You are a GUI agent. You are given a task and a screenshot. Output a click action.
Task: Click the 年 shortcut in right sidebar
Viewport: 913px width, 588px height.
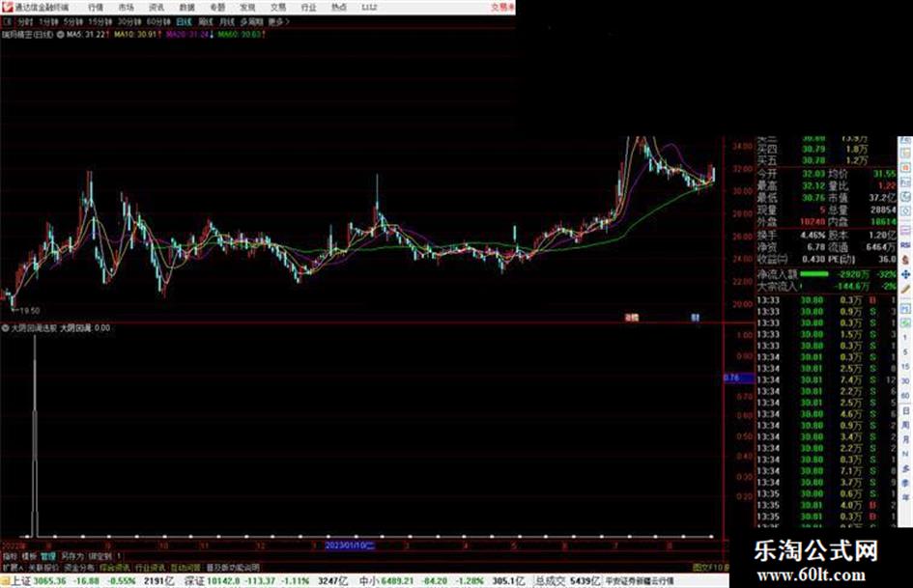point(905,498)
